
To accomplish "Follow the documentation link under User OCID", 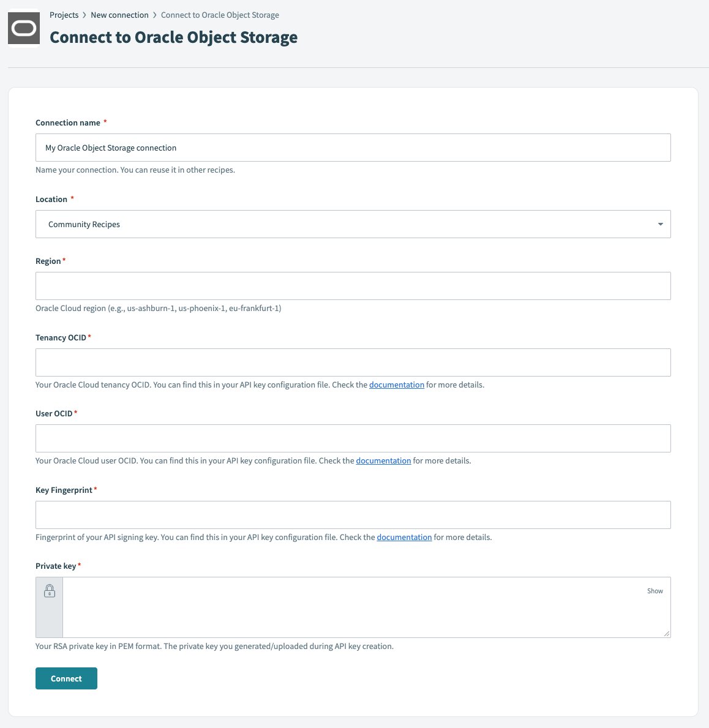I will [x=383, y=460].
